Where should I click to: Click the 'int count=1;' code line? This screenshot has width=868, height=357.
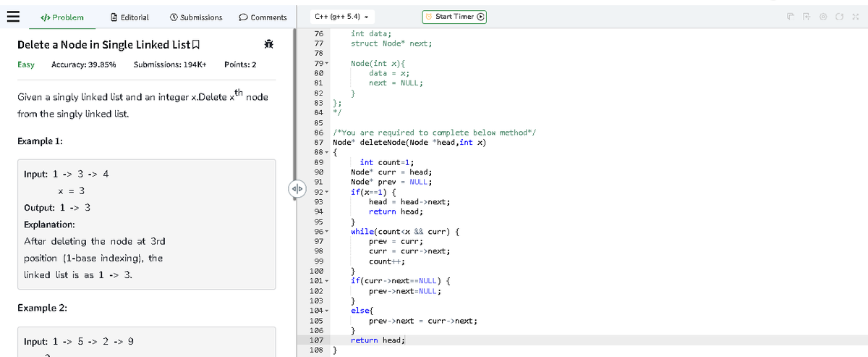point(387,162)
